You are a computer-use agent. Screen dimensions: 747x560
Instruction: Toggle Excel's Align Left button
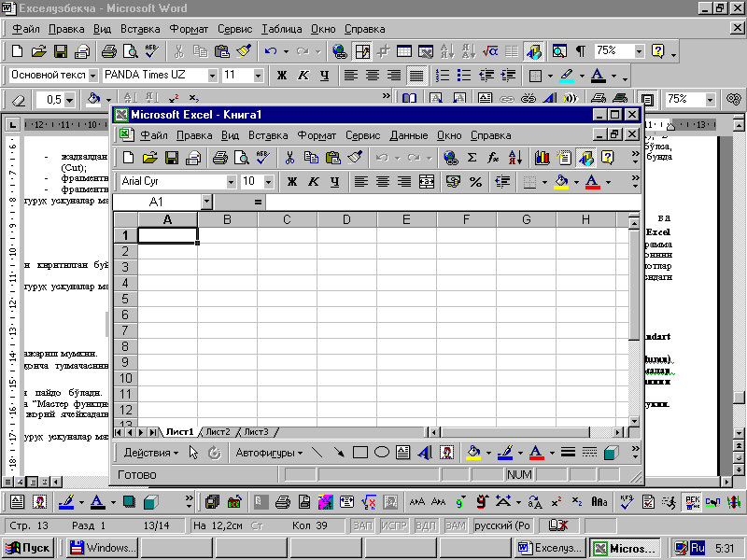click(x=361, y=181)
